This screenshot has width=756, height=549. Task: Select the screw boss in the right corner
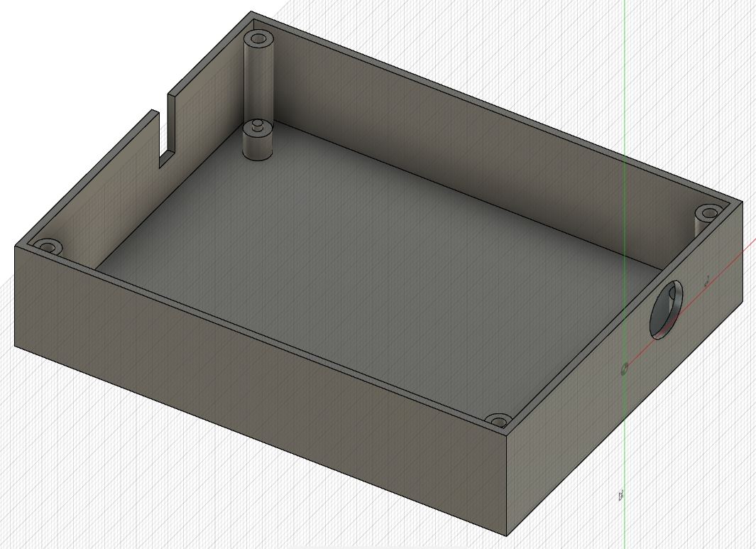[708, 213]
